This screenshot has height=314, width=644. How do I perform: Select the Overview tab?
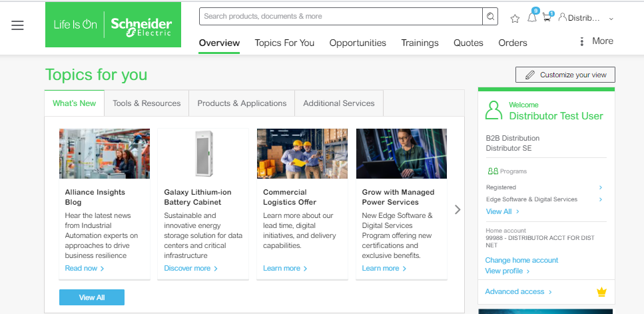(x=219, y=43)
